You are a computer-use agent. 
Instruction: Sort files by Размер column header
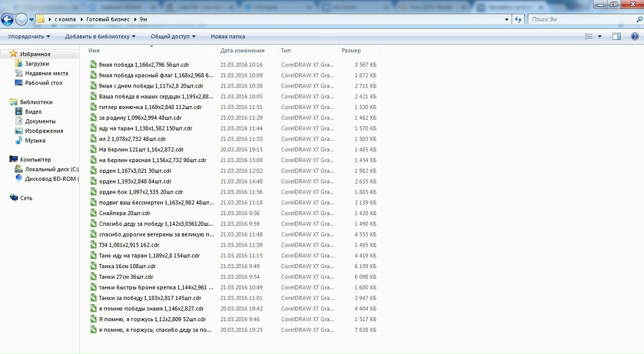[351, 51]
